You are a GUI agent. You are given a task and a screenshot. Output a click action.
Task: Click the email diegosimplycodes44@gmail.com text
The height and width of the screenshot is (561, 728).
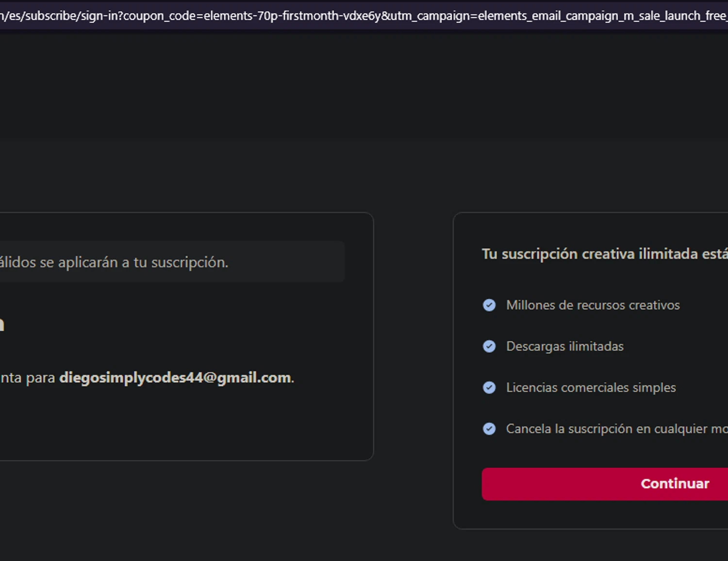175,378
